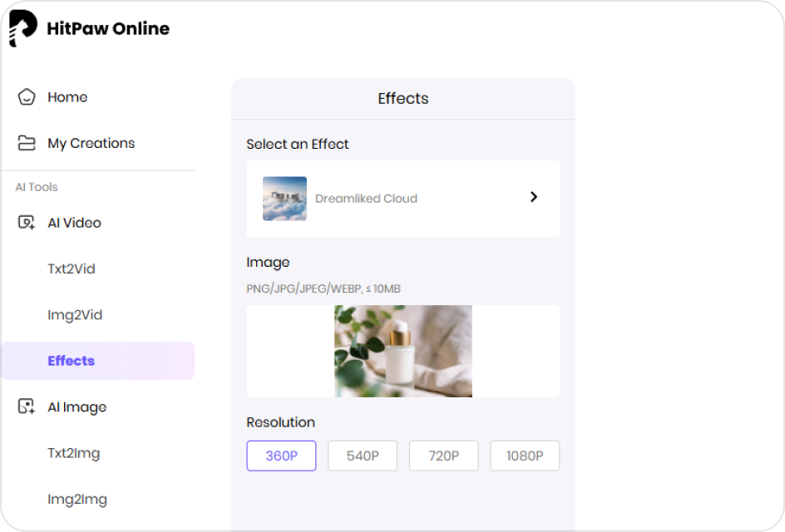Open the Dreamliked Cloud effect selector
785x532 pixels.
[x=402, y=199]
